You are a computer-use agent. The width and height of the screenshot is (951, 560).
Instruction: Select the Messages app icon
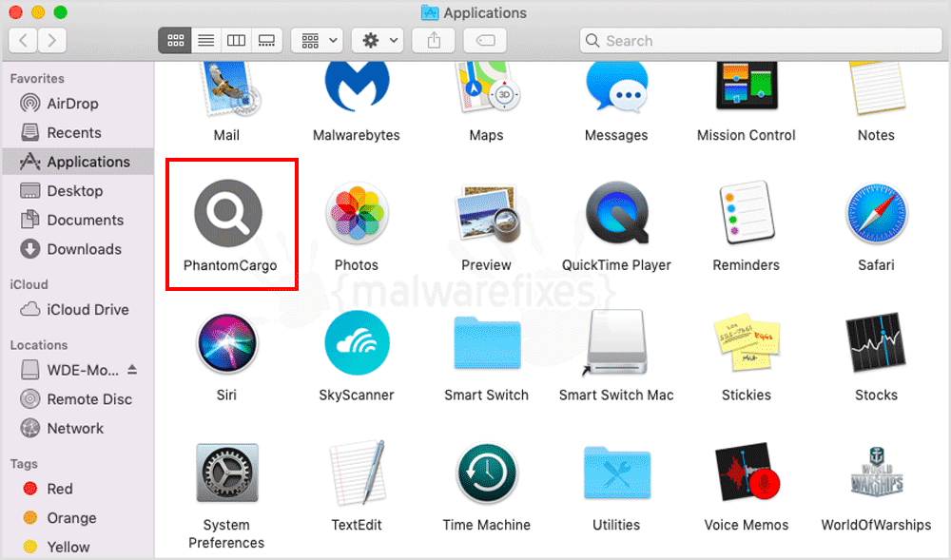coord(616,87)
